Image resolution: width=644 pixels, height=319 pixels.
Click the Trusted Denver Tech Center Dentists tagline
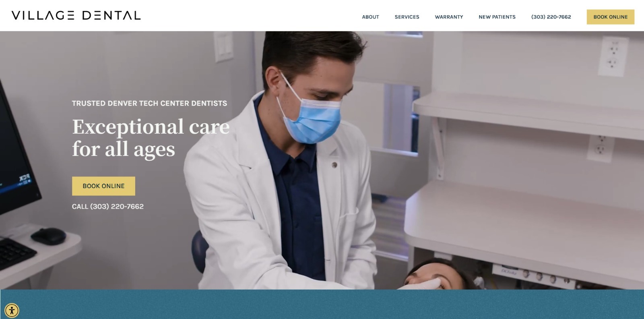(149, 103)
